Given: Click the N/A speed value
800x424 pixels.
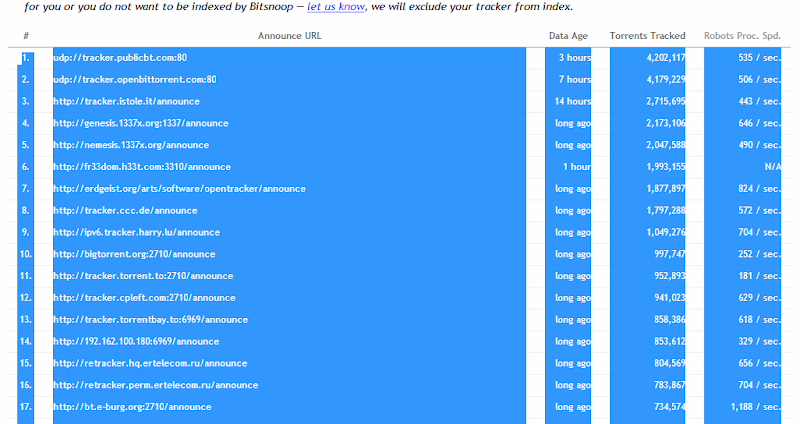Looking at the screenshot, I should coord(772,167).
